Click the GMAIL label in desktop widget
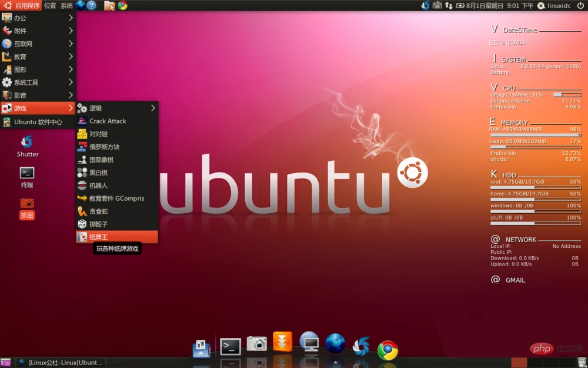The width and height of the screenshot is (588, 368). 515,280
